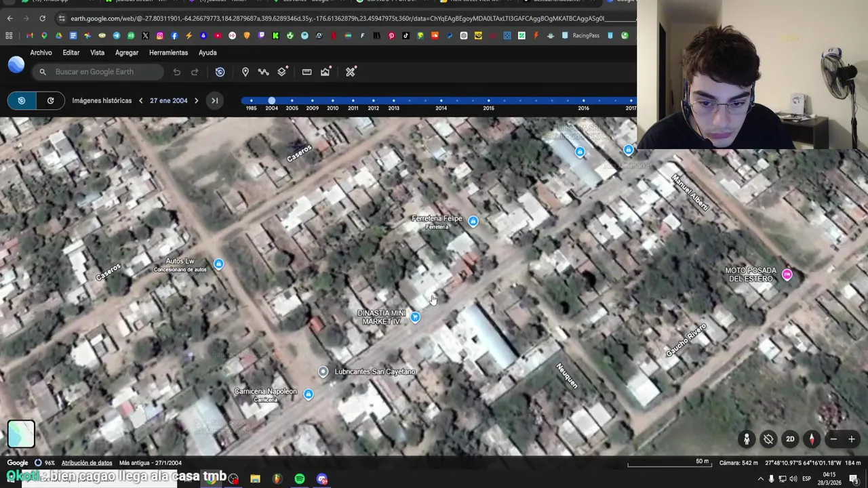Open File Explorer from the taskbar
868x488 pixels.
click(x=255, y=479)
